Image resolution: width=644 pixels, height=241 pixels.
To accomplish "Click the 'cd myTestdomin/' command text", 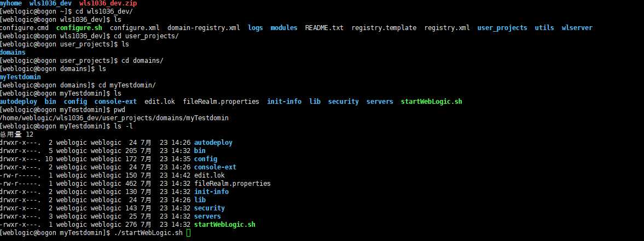I will [127, 85].
